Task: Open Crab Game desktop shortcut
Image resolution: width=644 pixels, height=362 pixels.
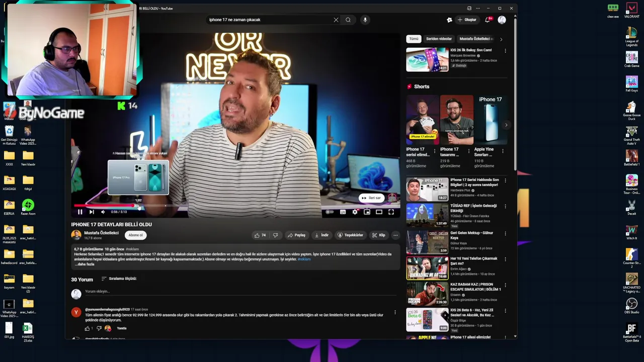Action: [632, 59]
